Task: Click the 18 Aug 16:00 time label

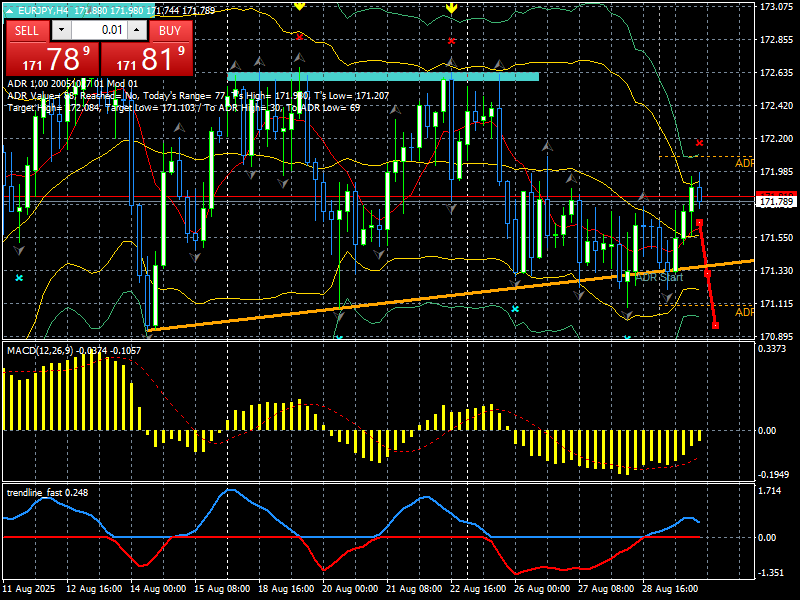Action: tap(286, 589)
